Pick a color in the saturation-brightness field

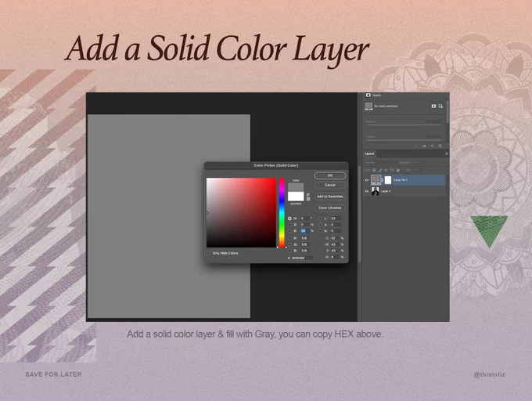[241, 212]
